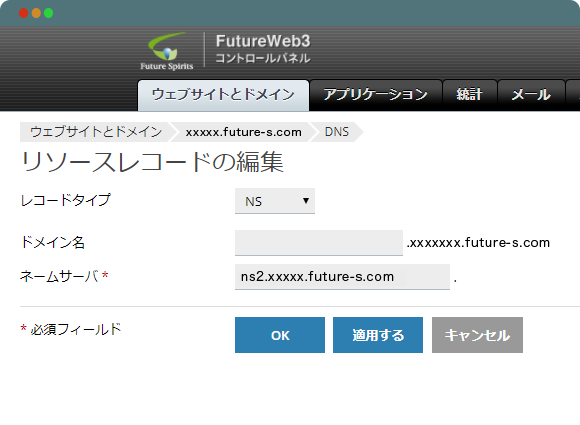Select the 統計 tab
580x425 pixels.
[470, 95]
